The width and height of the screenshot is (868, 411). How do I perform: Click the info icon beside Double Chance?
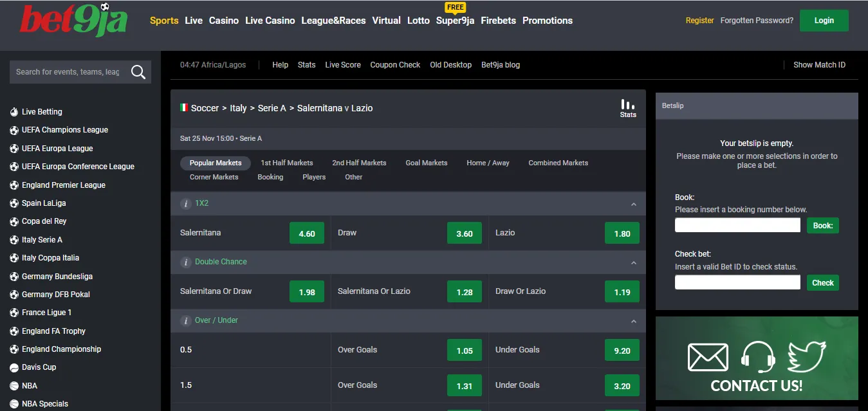pyautogui.click(x=185, y=262)
